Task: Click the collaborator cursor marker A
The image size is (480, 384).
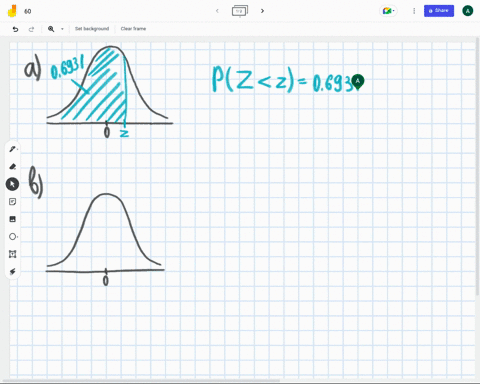Action: [x=358, y=82]
